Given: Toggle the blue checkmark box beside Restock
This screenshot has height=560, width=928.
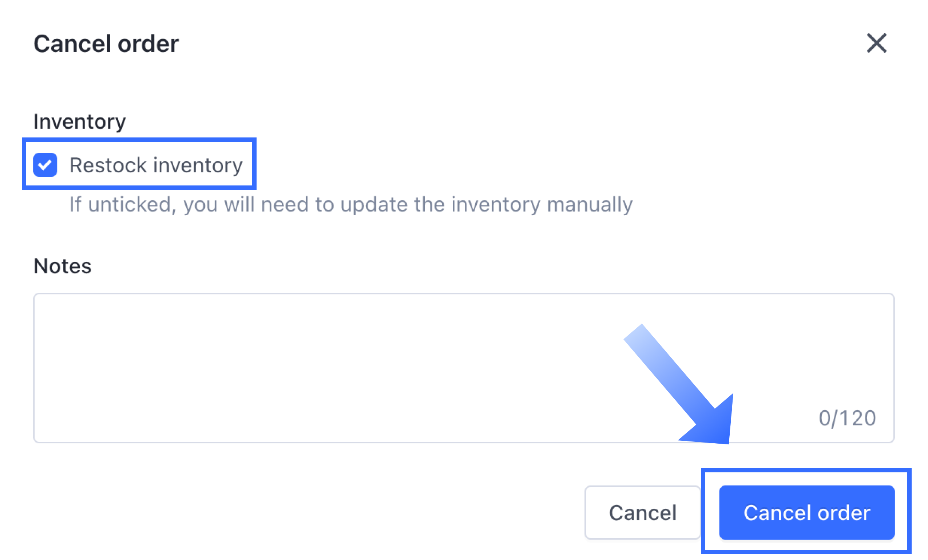Looking at the screenshot, I should click(45, 165).
